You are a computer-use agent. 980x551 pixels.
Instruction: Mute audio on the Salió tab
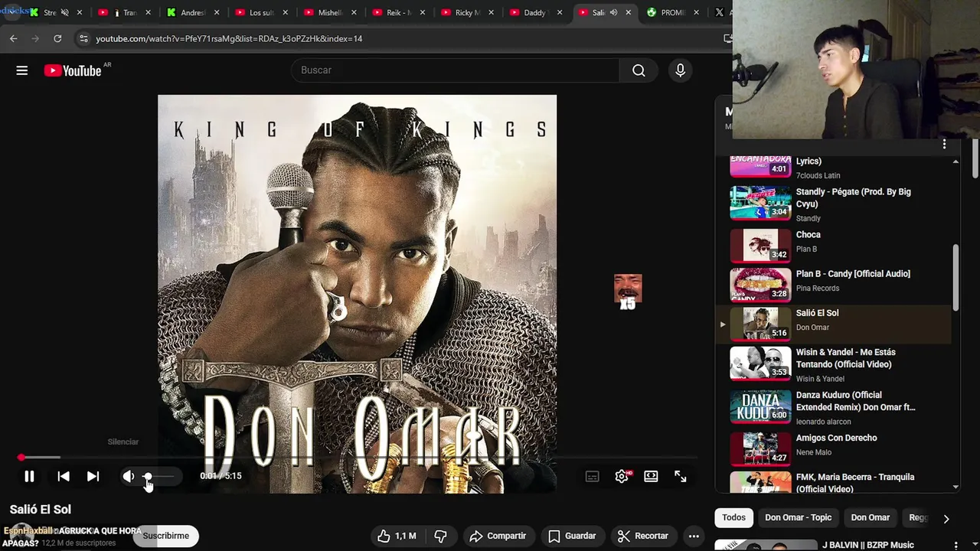click(613, 12)
